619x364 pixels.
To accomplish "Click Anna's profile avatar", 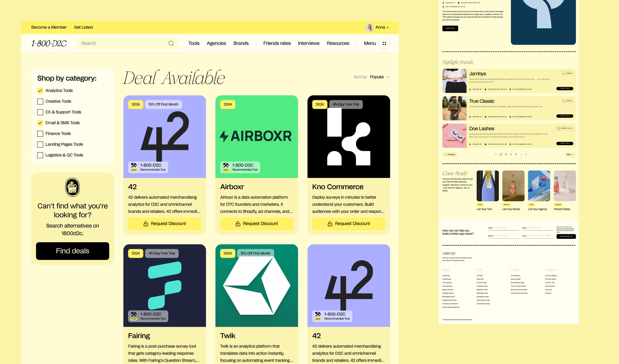I will pos(369,27).
